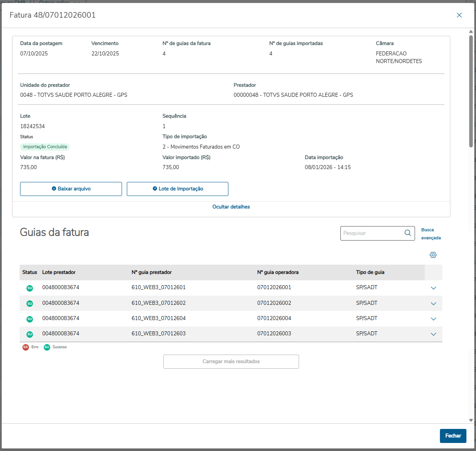Image resolution: width=476 pixels, height=451 pixels.
Task: Click the SU status icon for guia 07012026003
Action: click(x=30, y=334)
